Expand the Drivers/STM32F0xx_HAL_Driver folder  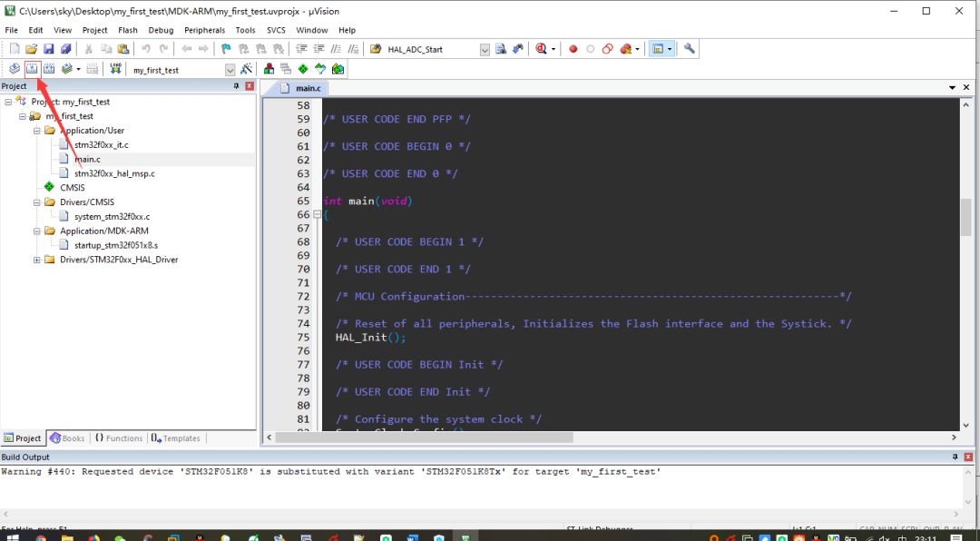(37, 260)
